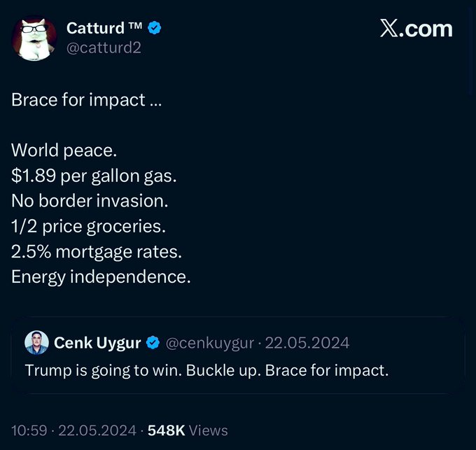Click the verified badge beside Cenk Uygur
476x450 pixels.
coord(153,343)
